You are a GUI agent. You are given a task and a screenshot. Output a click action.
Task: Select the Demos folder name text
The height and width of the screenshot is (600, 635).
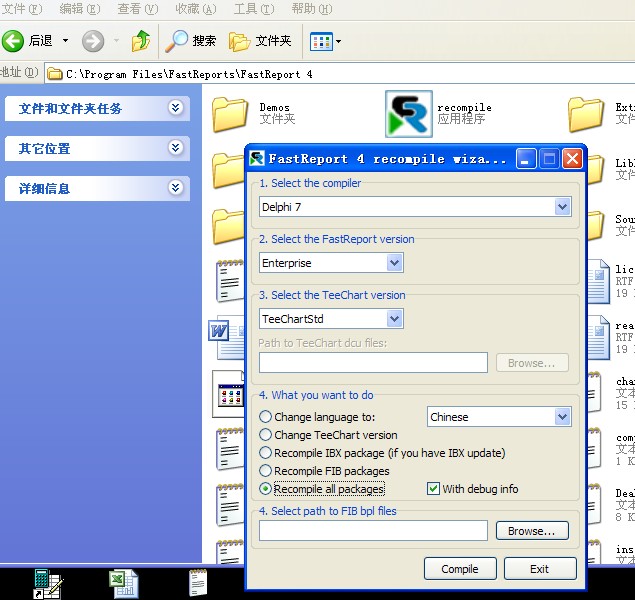pos(275,107)
